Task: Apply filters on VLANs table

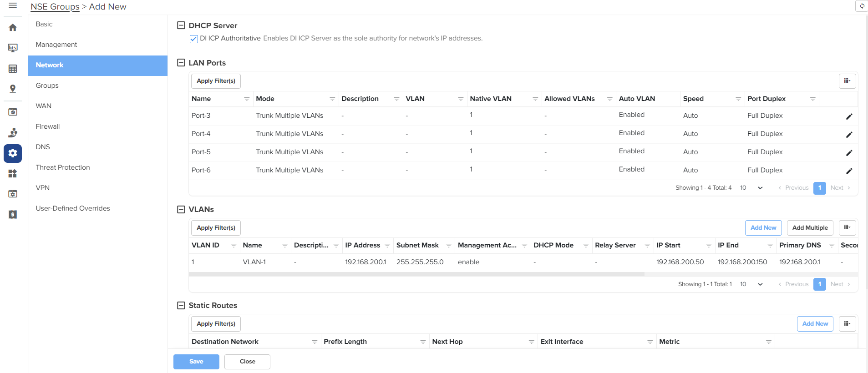Action: [216, 227]
